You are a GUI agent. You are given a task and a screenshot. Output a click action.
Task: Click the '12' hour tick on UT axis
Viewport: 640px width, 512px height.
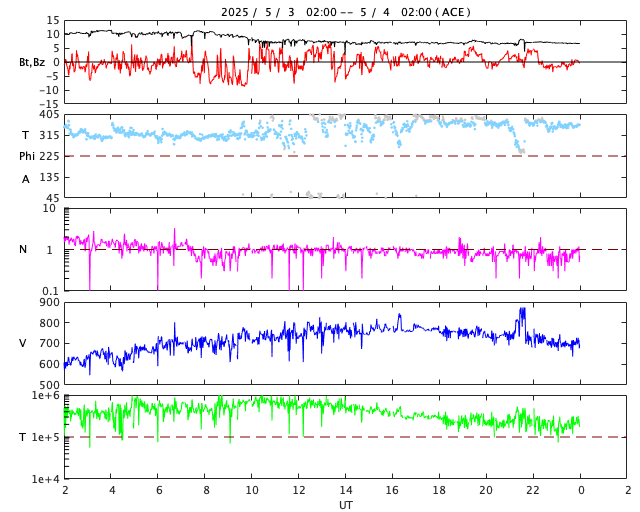point(299,490)
